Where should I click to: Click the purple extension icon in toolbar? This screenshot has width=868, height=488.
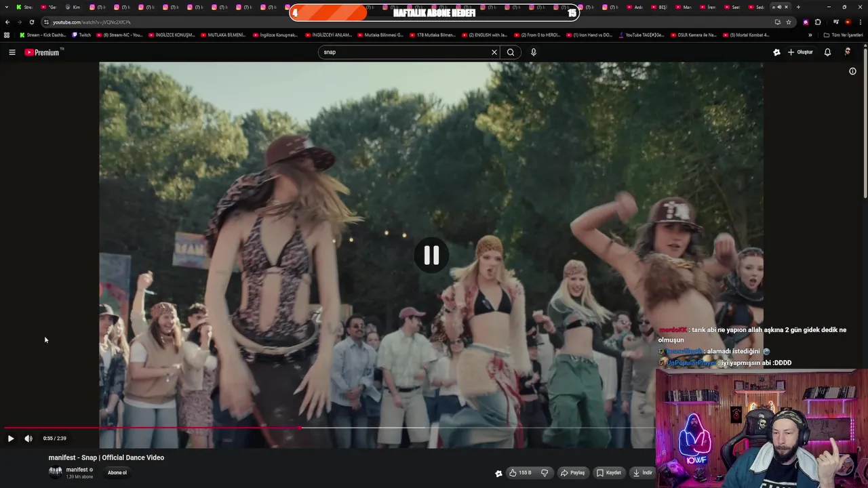[806, 22]
